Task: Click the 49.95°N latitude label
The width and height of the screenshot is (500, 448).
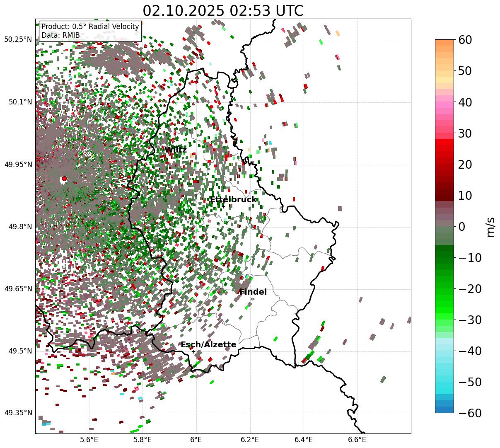Action: 18,165
